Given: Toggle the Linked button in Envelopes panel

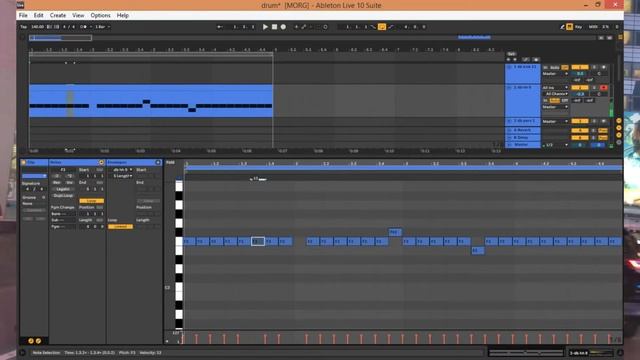Looking at the screenshot, I should point(120,227).
